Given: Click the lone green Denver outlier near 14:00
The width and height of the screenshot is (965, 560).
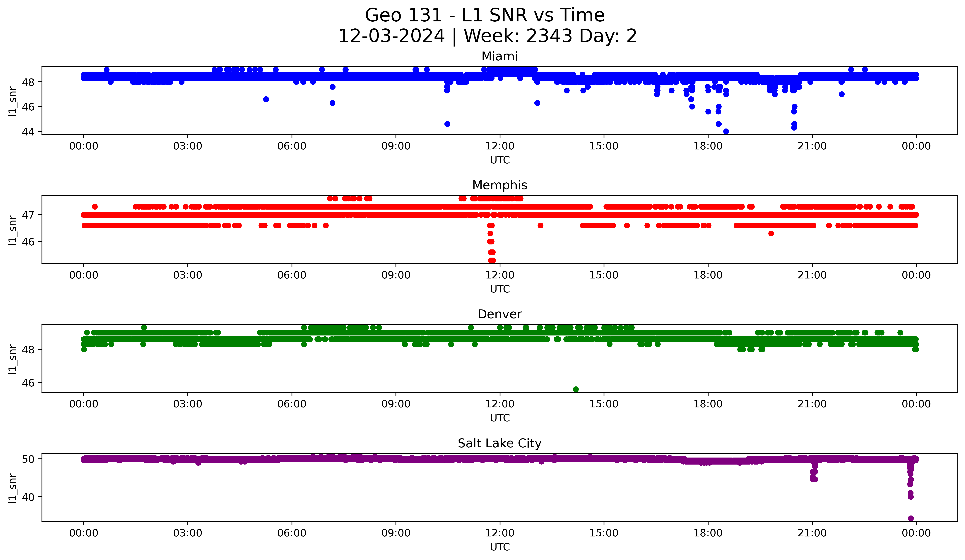Looking at the screenshot, I should click(x=576, y=389).
